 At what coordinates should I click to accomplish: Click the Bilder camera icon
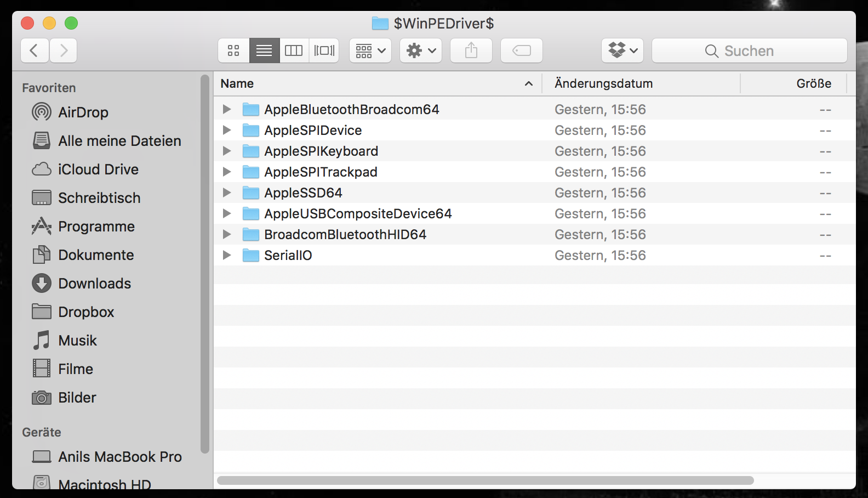tap(42, 397)
